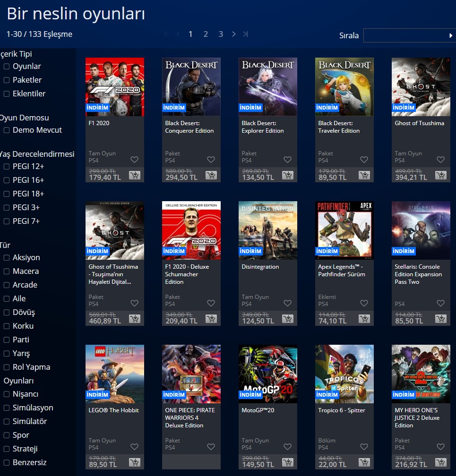
Task: Check the Yarış genre filter
Action: (x=7, y=353)
